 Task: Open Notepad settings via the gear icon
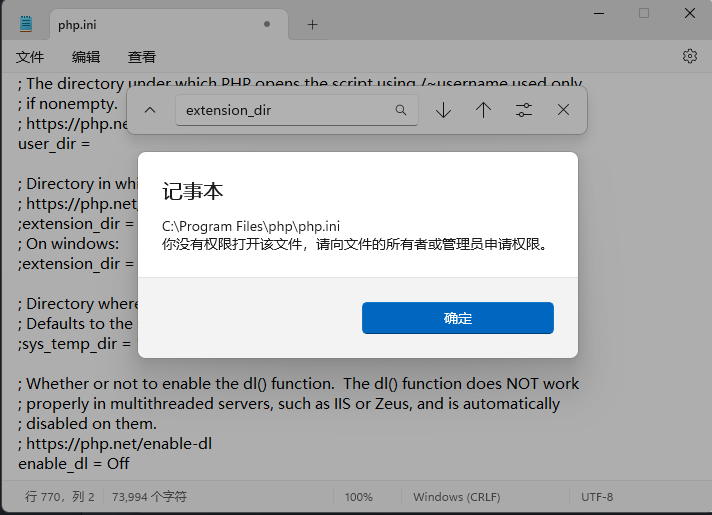click(x=689, y=56)
